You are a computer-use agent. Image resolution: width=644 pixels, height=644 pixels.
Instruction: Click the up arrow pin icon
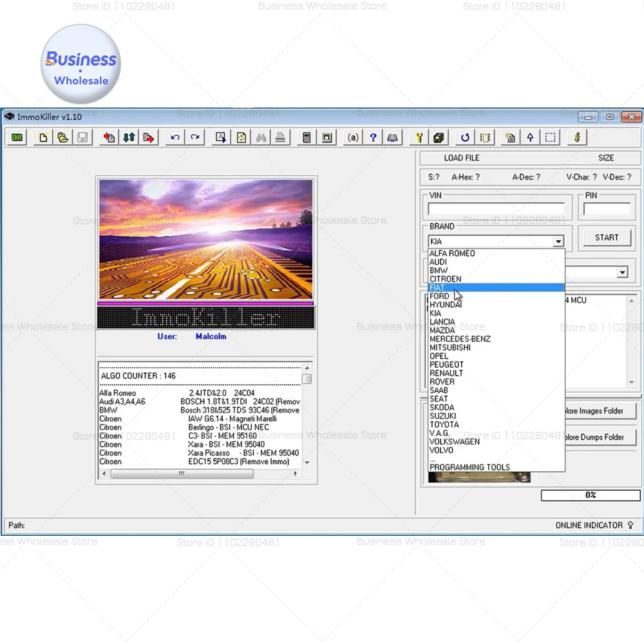point(530,138)
